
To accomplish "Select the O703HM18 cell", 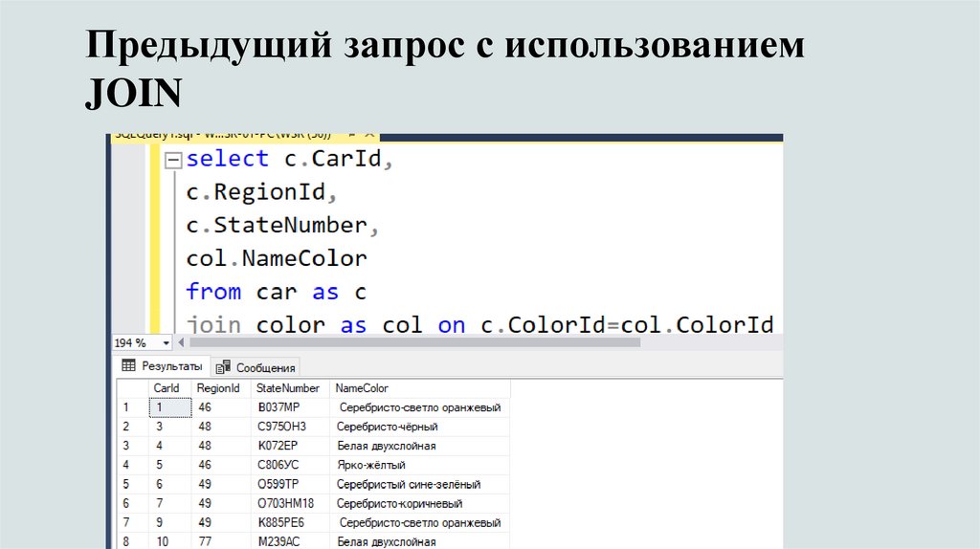I will [290, 503].
